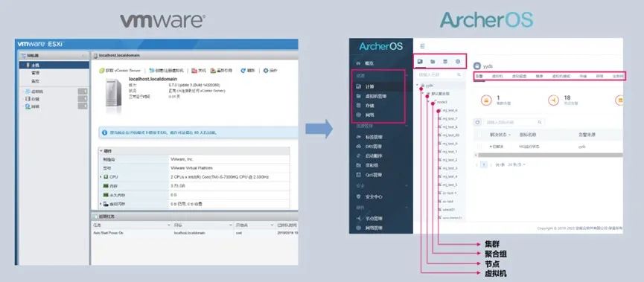This screenshot has width=644, height=282.
Task: Select the compute icon tab above the tree
Action: pyautogui.click(x=420, y=62)
